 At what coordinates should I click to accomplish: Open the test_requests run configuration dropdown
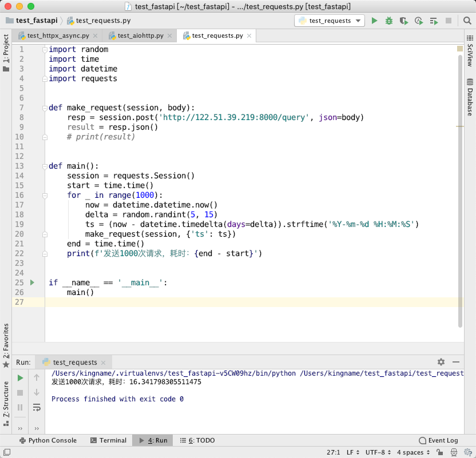click(330, 21)
